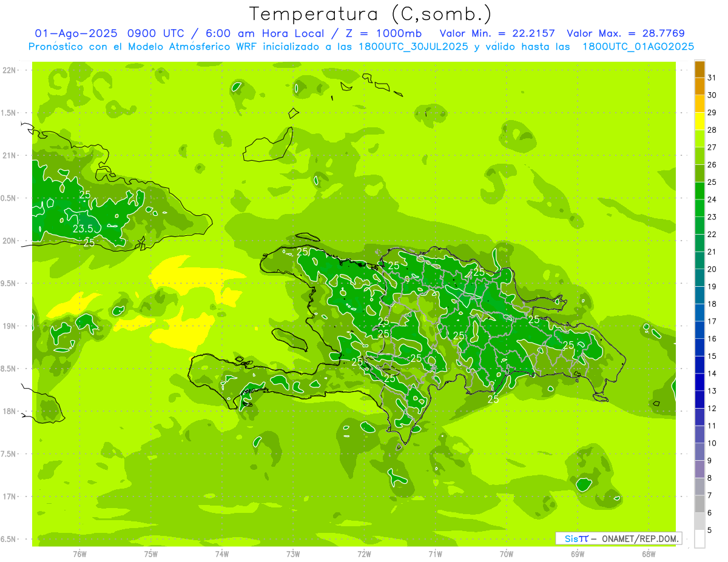Click the '18N' latitude axis label
The height and width of the screenshot is (562, 728).
pos(10,411)
